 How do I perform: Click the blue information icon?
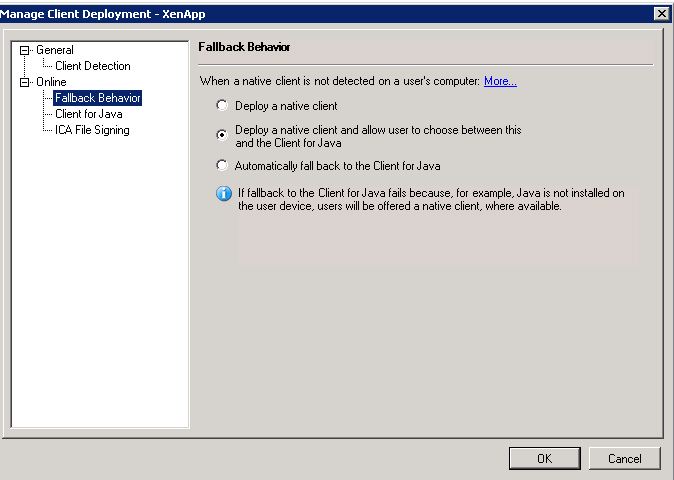[x=224, y=193]
